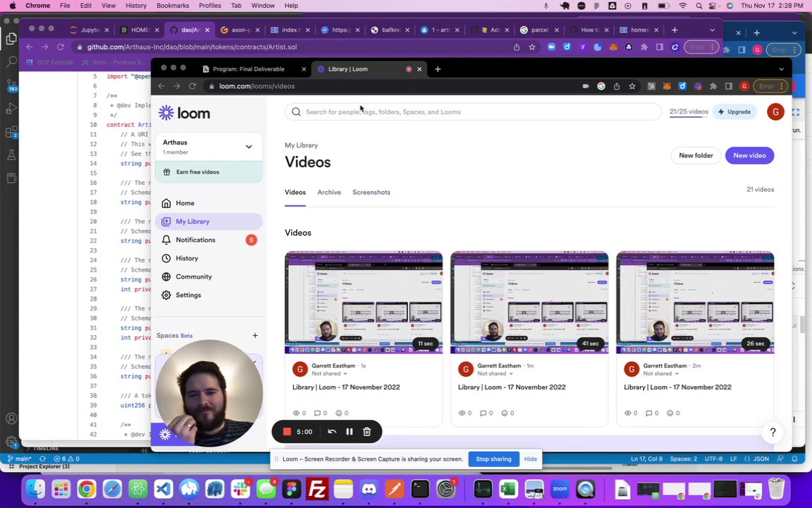Reload the Loom page

click(x=192, y=86)
